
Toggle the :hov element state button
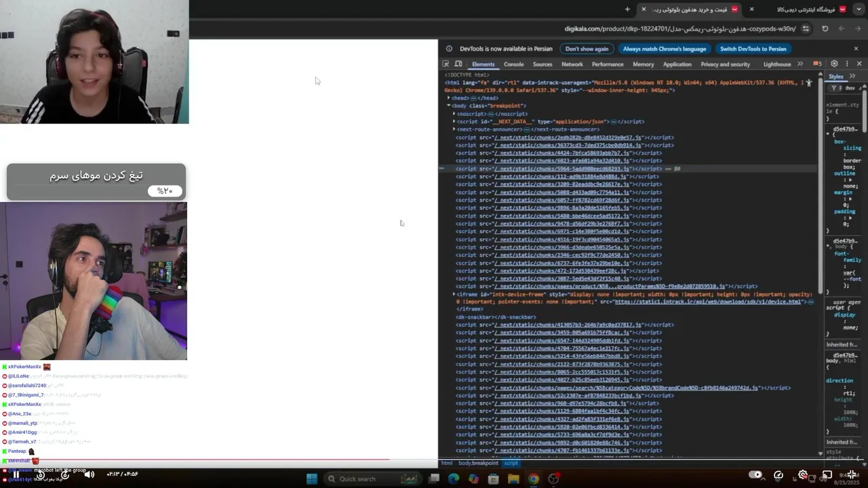tap(850, 88)
